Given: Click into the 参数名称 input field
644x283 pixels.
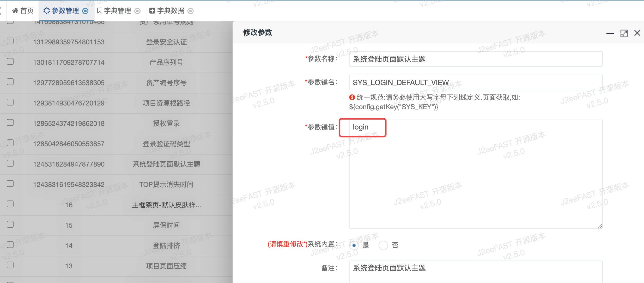Looking at the screenshot, I should pos(476,59).
